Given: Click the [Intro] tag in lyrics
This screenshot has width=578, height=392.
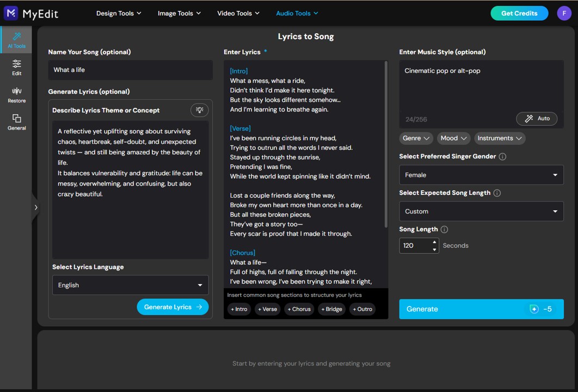Looking at the screenshot, I should click(x=239, y=71).
